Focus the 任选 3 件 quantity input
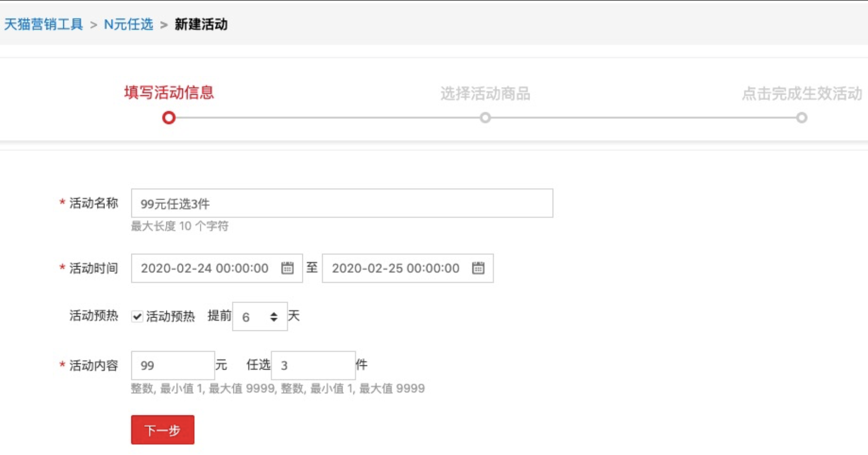 (313, 365)
